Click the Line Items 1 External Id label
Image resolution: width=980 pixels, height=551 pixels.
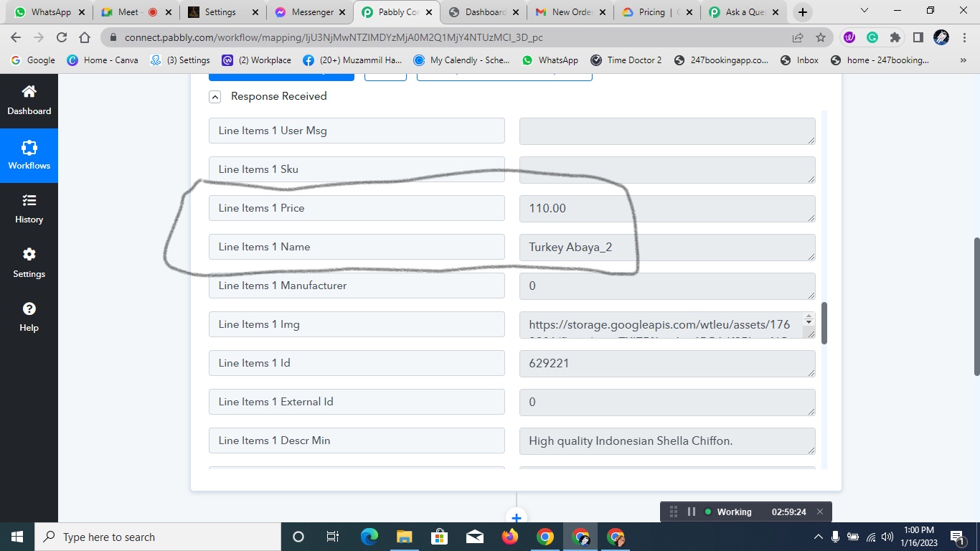[357, 402]
